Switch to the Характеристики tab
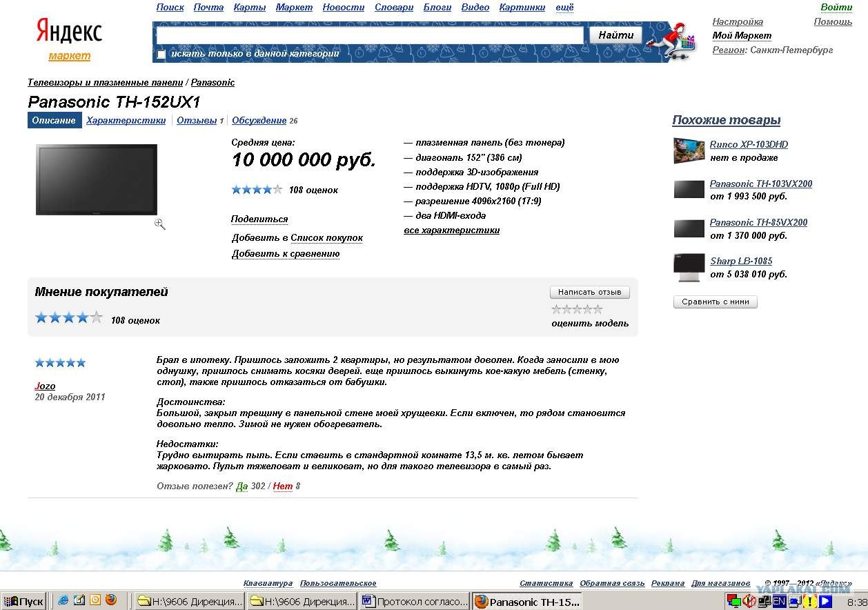Image resolution: width=868 pixels, height=610 pixels. (126, 120)
